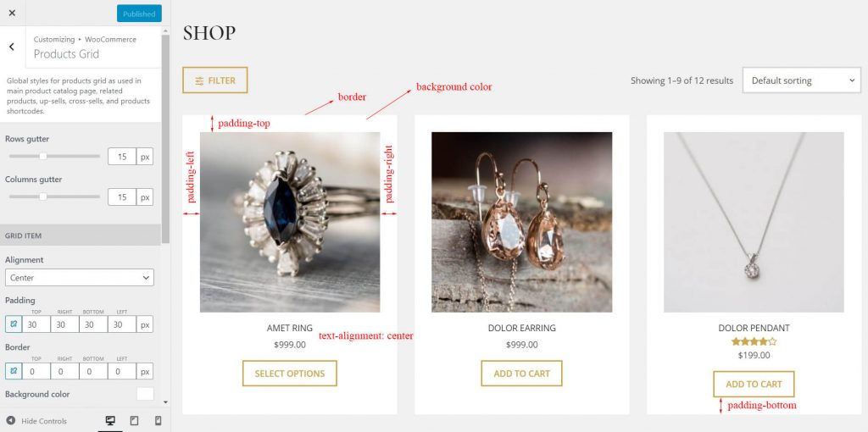This screenshot has width=868, height=432.
Task: Open the Dolor Pendant product image
Action: coord(754,222)
